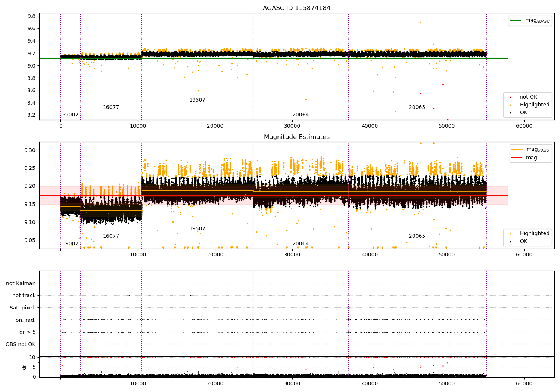Click the green line sample in mag AGASC legend

point(516,21)
